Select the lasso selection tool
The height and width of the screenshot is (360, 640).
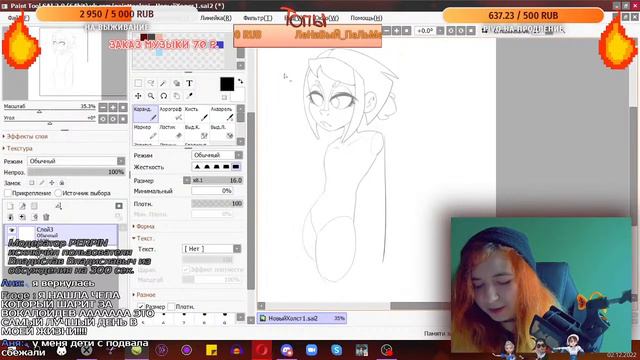tap(151, 83)
